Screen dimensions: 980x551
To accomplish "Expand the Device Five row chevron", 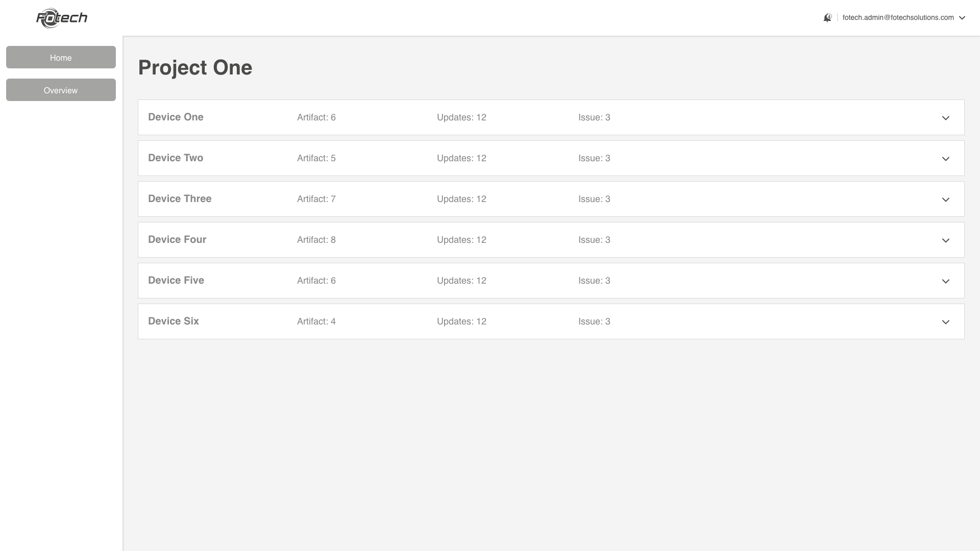I will (945, 281).
